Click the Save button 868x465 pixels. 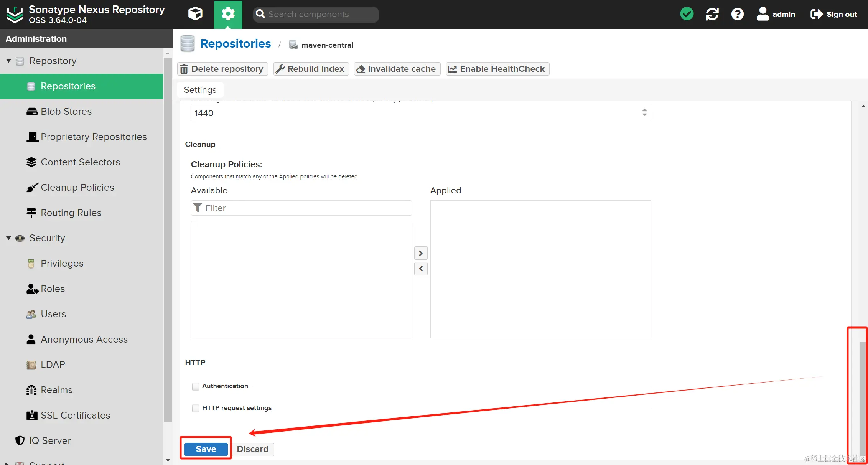tap(206, 449)
